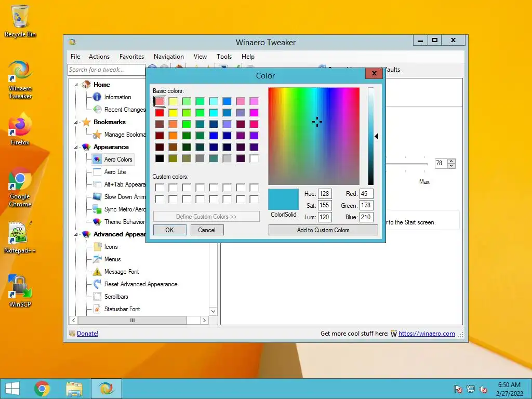Screen dimensions: 532x399
Task: Click the Bookmarks star icon
Action: click(x=86, y=122)
